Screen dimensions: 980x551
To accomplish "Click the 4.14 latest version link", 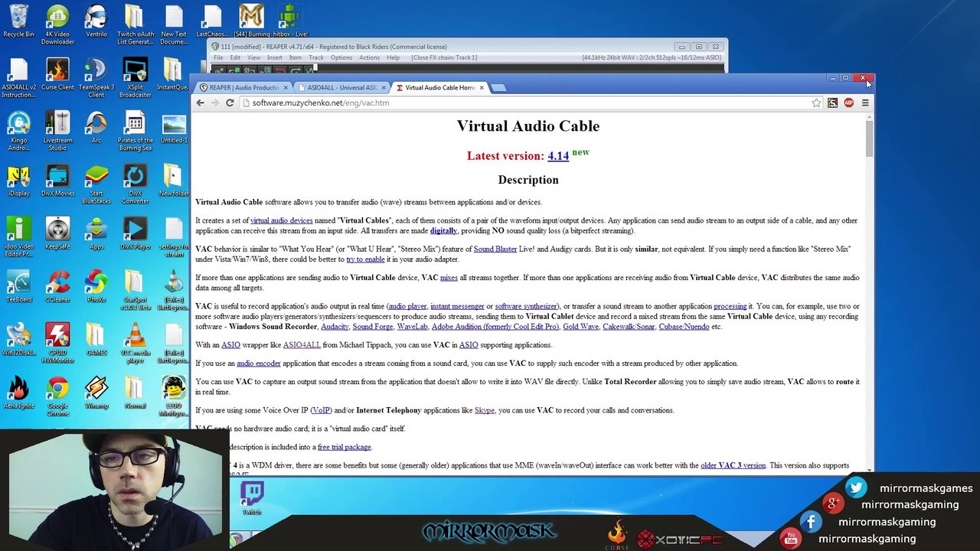I will click(558, 156).
